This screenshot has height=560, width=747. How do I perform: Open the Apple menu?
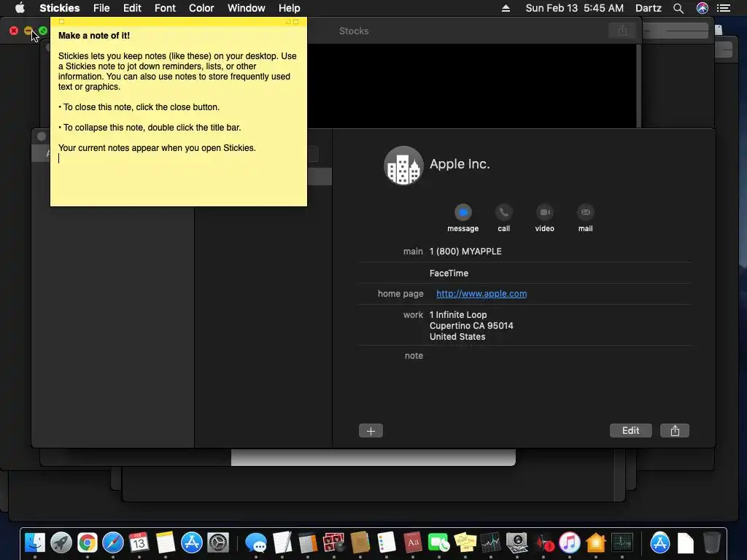coord(20,8)
